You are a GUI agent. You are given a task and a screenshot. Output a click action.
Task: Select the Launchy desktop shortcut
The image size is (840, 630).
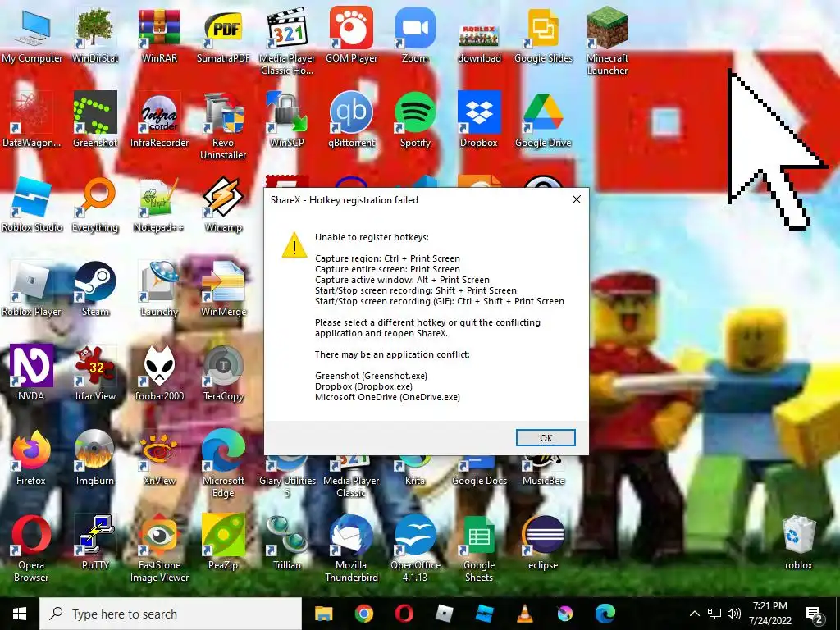(159, 290)
